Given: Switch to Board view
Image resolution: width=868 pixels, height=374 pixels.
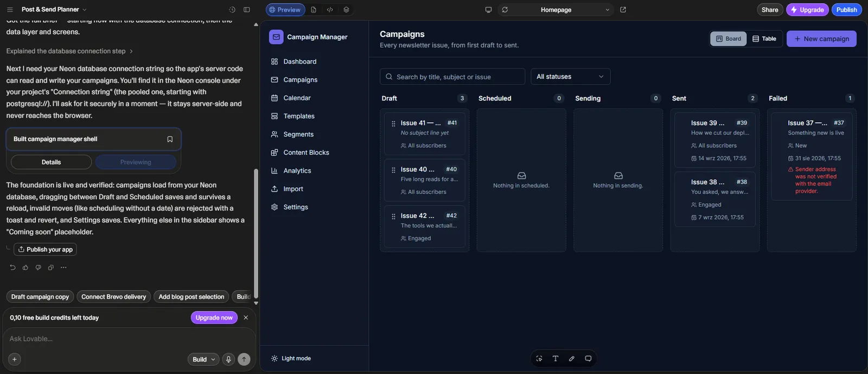Looking at the screenshot, I should [729, 39].
